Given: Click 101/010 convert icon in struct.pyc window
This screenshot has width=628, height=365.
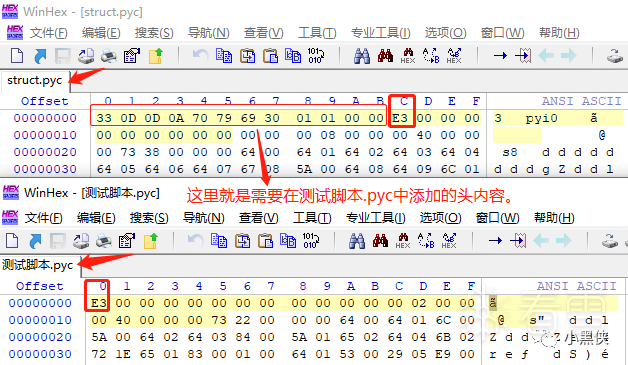Looking at the screenshot, I should point(316,56).
